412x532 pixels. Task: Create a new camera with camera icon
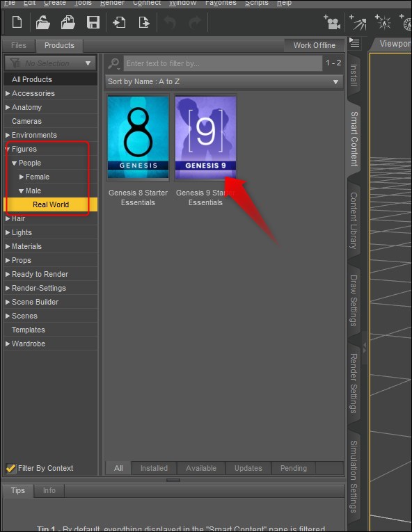coord(332,22)
